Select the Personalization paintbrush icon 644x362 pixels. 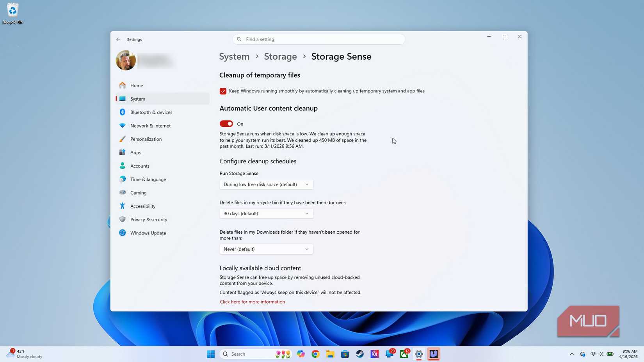pos(122,139)
